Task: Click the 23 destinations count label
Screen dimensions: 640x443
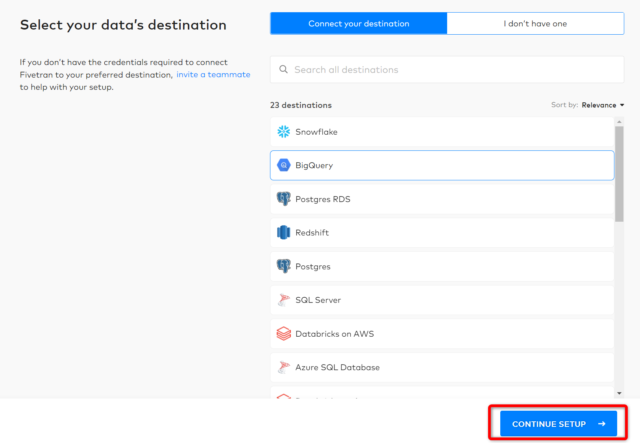Action: coord(301,105)
